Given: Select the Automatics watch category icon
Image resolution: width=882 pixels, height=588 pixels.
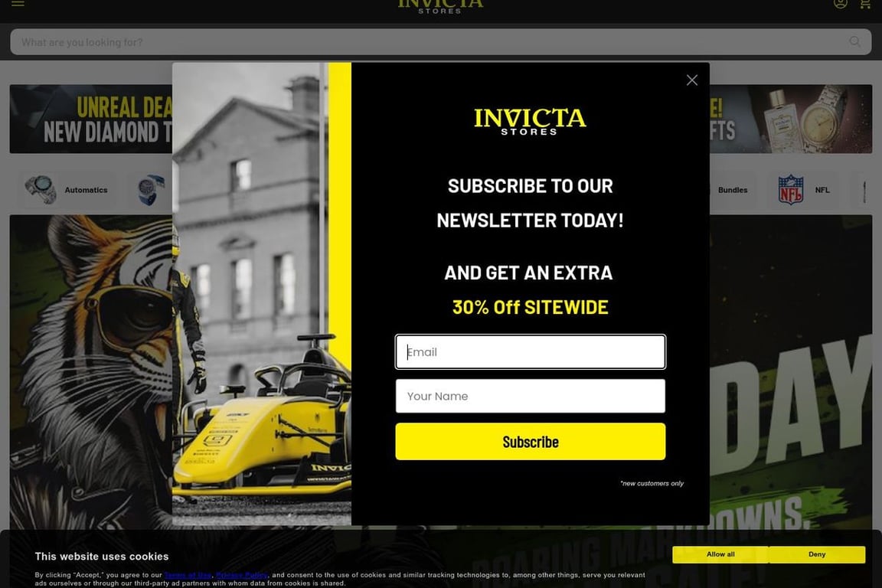Looking at the screenshot, I should point(41,190).
